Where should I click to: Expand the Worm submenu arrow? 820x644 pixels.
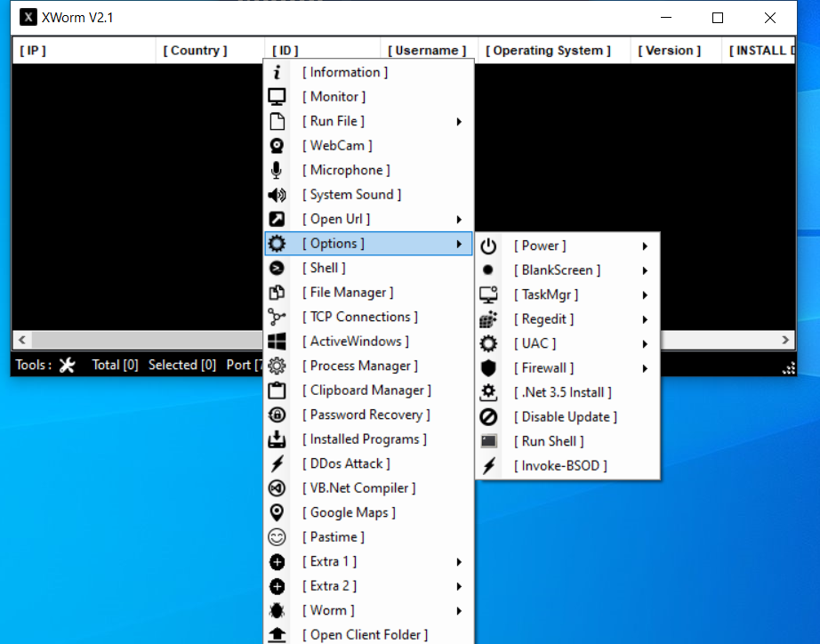tap(459, 611)
